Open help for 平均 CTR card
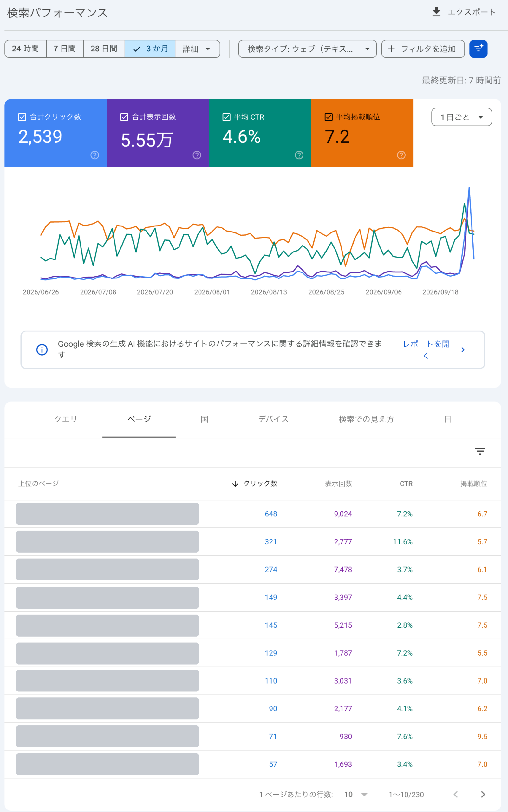 (299, 155)
